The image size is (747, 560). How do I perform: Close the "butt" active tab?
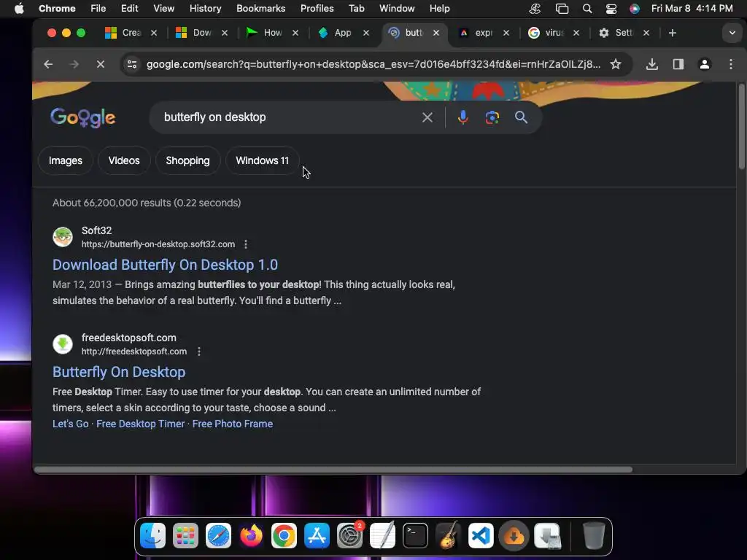436,33
